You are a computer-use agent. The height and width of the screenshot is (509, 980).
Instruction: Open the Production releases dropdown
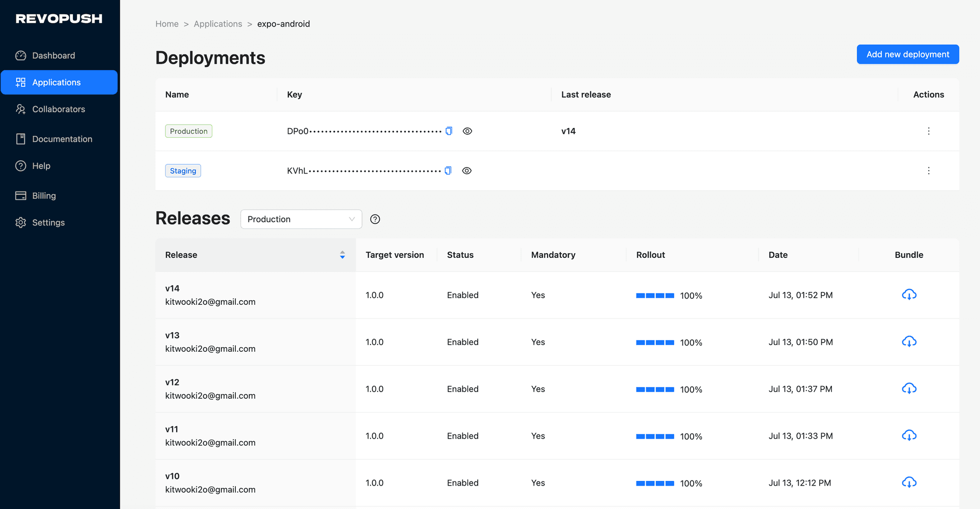(301, 219)
